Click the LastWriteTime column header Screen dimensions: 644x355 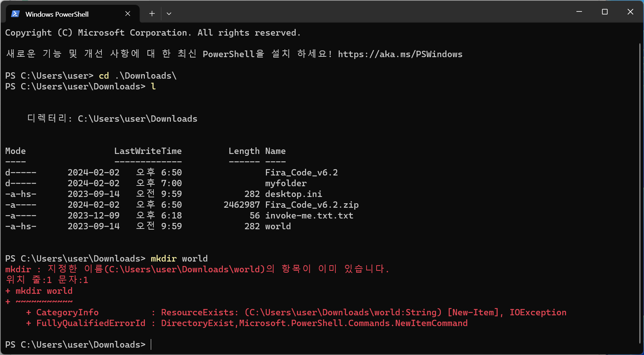pos(148,151)
